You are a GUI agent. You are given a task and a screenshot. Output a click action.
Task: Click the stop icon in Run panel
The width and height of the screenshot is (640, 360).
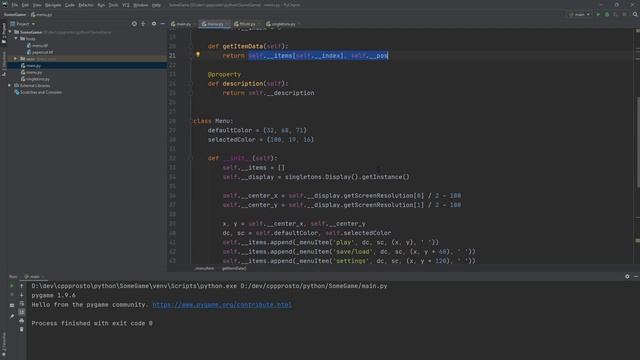pyautogui.click(x=12, y=295)
